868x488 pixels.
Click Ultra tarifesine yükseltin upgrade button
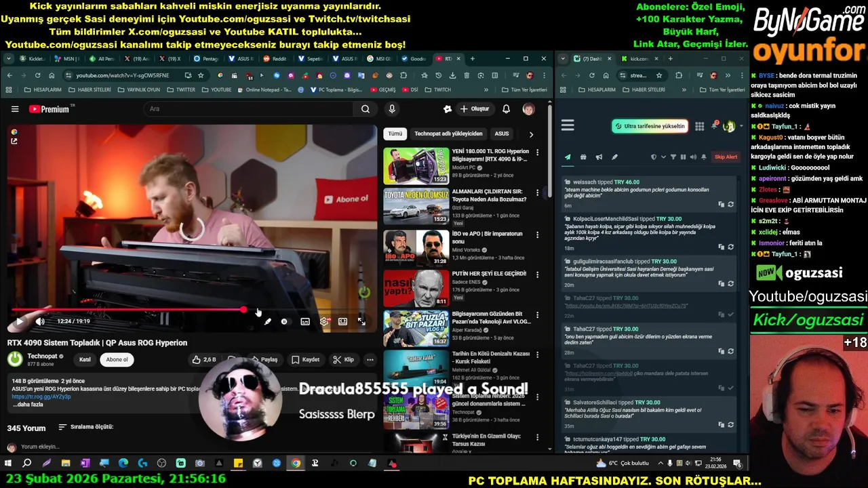point(650,126)
